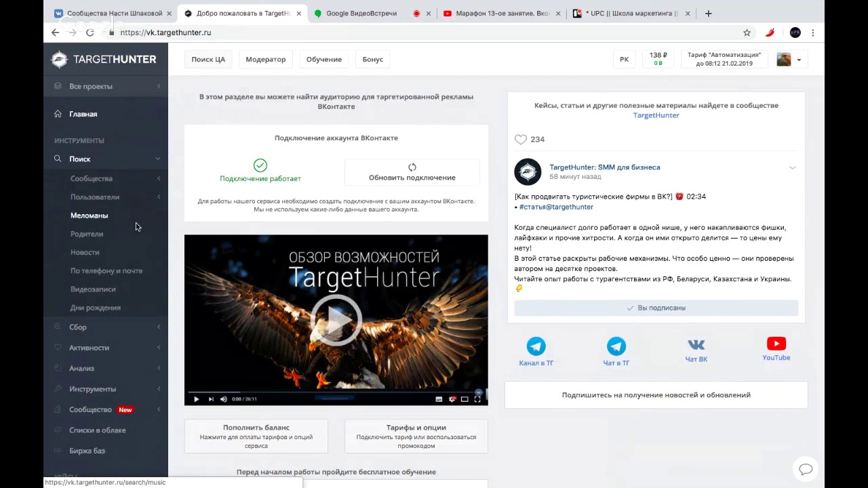Open Видеозаписи in sidebar
The width and height of the screenshot is (868, 488).
click(x=93, y=289)
